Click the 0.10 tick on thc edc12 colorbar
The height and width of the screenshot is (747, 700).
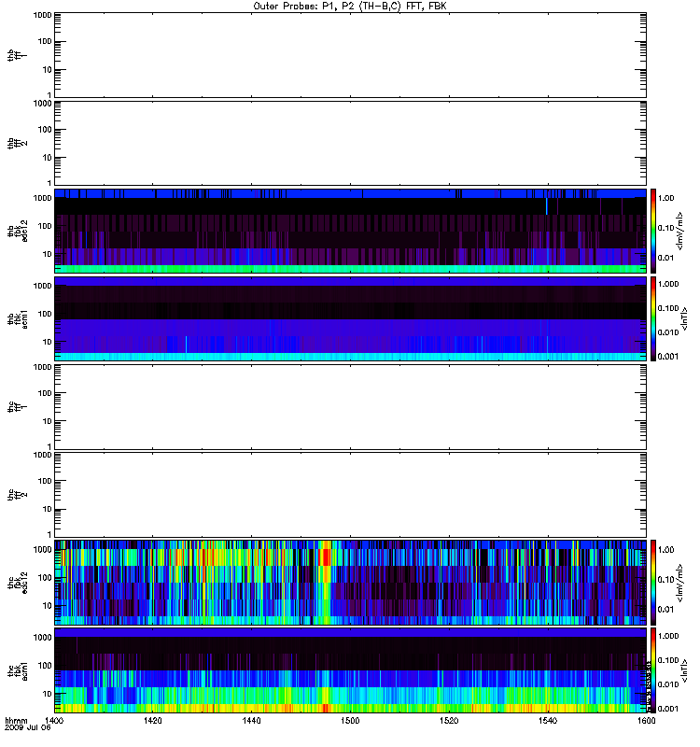[665, 580]
